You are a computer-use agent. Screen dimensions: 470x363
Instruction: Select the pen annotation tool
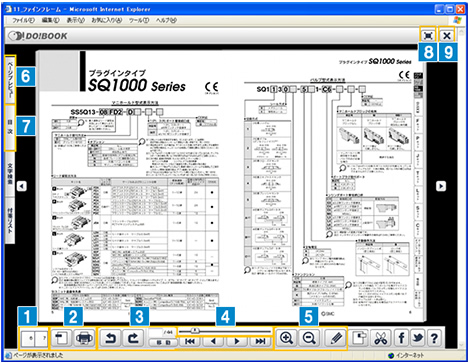tap(336, 338)
